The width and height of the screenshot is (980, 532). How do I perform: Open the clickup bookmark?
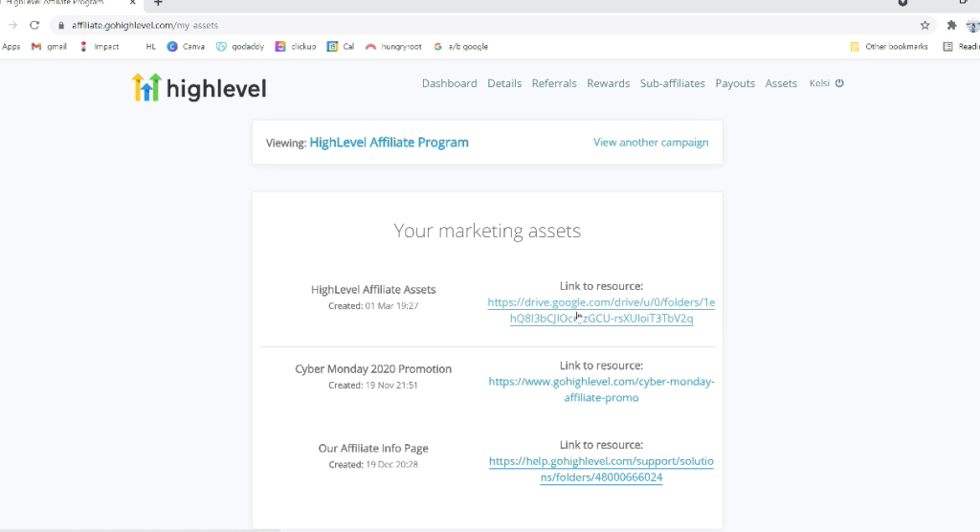297,47
